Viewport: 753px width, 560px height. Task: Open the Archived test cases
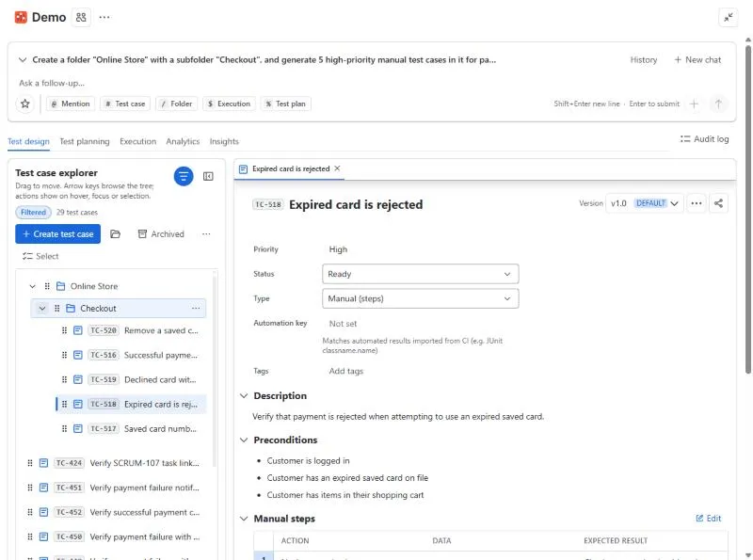(161, 234)
